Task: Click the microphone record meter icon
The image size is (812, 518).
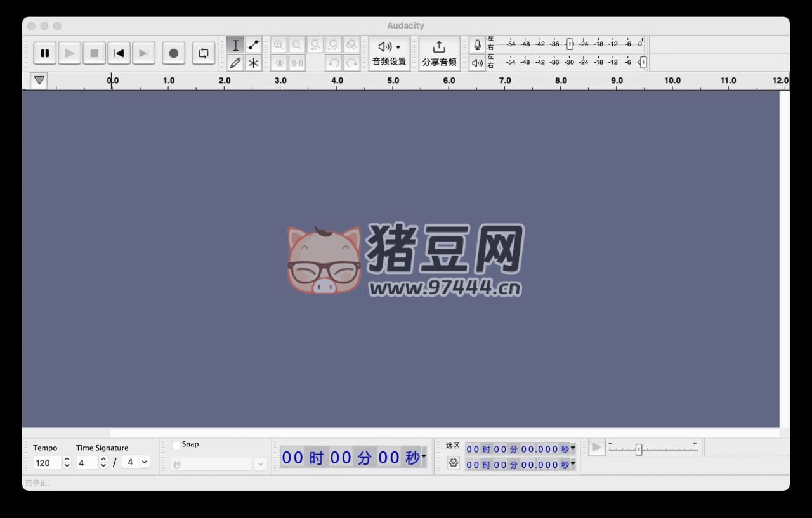Action: click(477, 45)
